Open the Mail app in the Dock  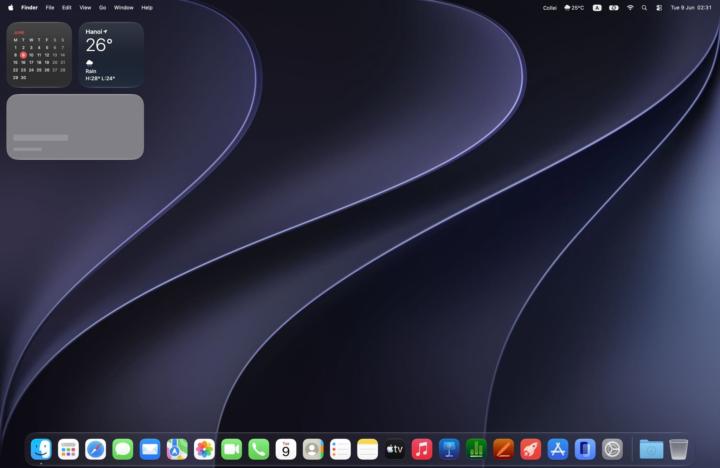click(150, 449)
